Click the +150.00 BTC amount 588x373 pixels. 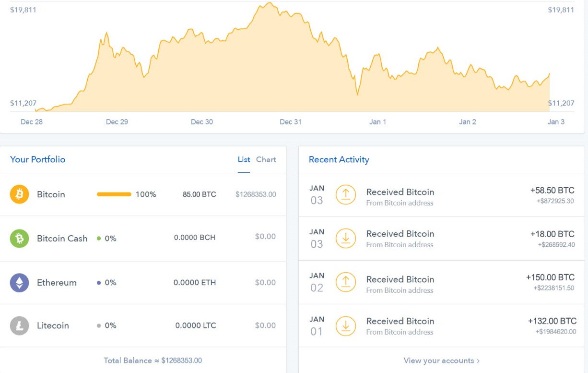[x=550, y=277]
